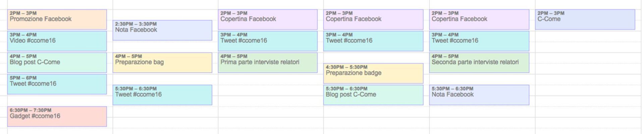Open the 5:30PM–6:30PM Blog post C-Come event
The image size is (644, 134).
(373, 95)
